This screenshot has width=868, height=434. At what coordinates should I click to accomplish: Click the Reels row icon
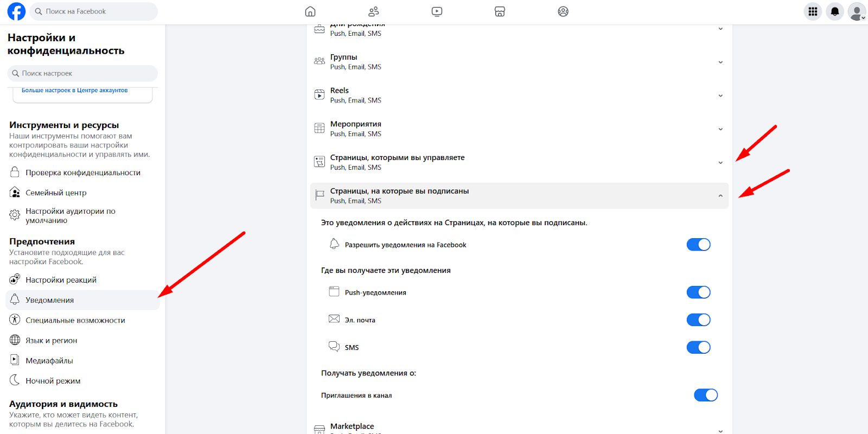[320, 95]
